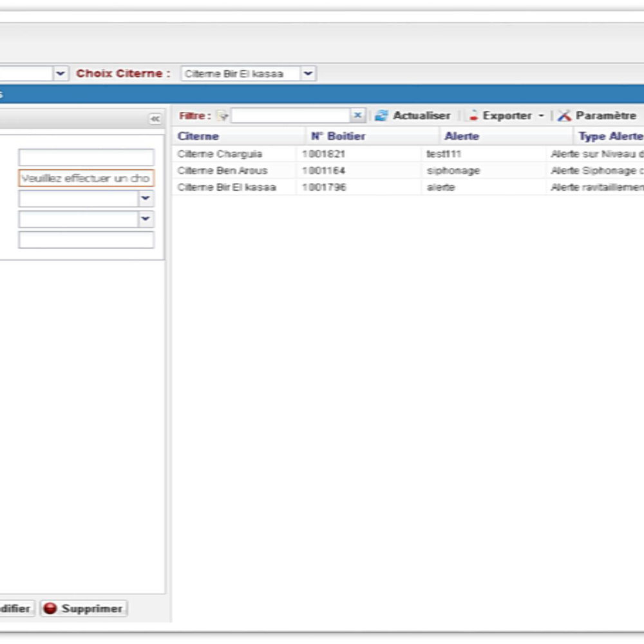Clear the filter field with X icon
Screen dimensions: 644x644
(358, 116)
